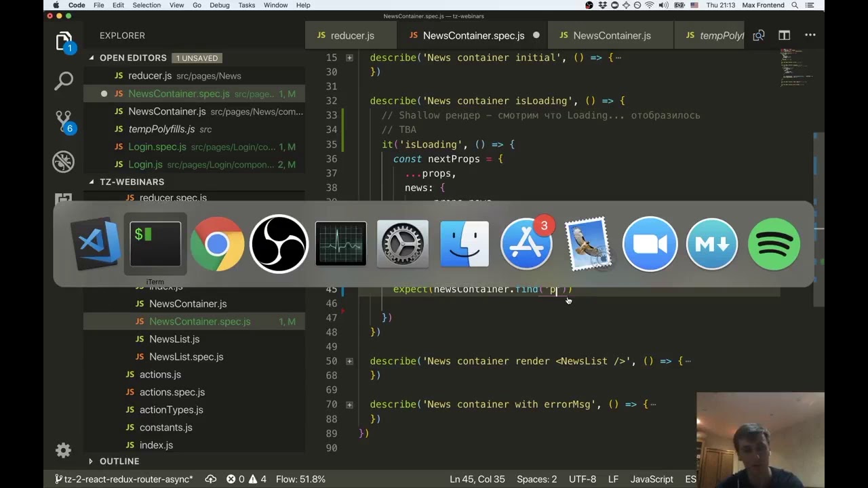Switch to NewsContainer.spec.js tab

click(x=473, y=35)
